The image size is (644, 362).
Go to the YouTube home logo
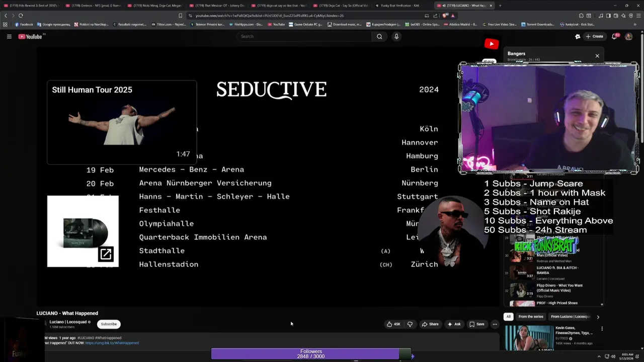pyautogui.click(x=30, y=36)
